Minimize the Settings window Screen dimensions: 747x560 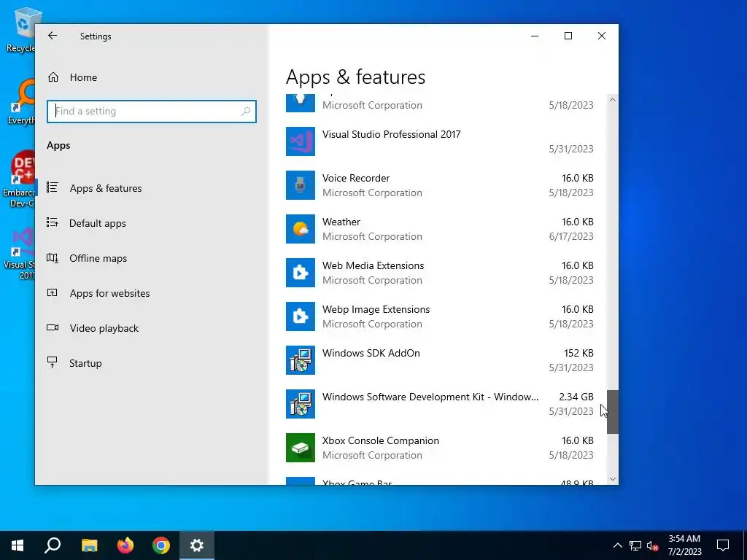coord(535,36)
